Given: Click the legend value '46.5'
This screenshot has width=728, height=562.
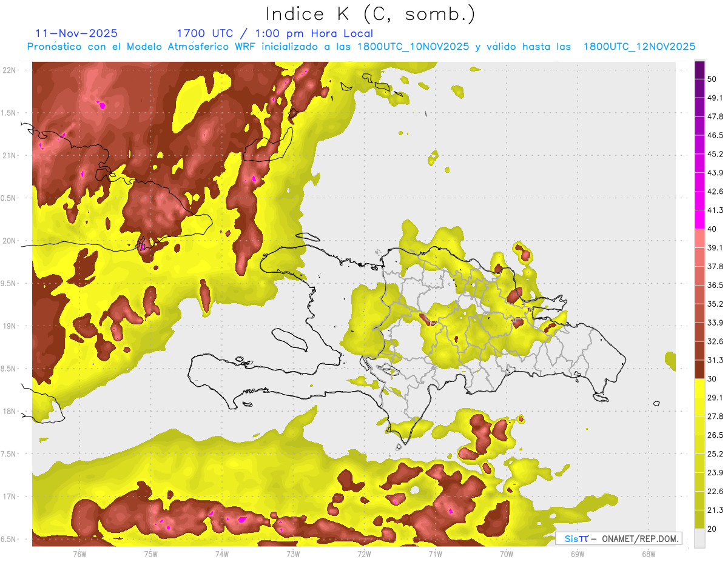Looking at the screenshot, I should pos(715,135).
